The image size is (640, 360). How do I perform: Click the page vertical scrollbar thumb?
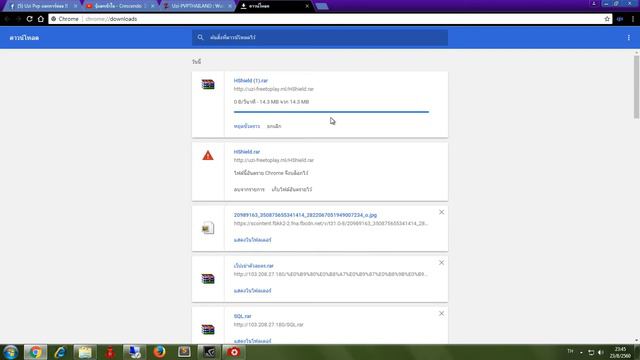tap(636, 87)
